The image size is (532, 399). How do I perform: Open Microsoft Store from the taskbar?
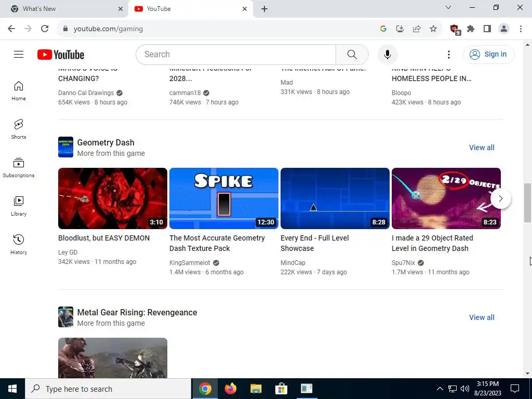281,389
